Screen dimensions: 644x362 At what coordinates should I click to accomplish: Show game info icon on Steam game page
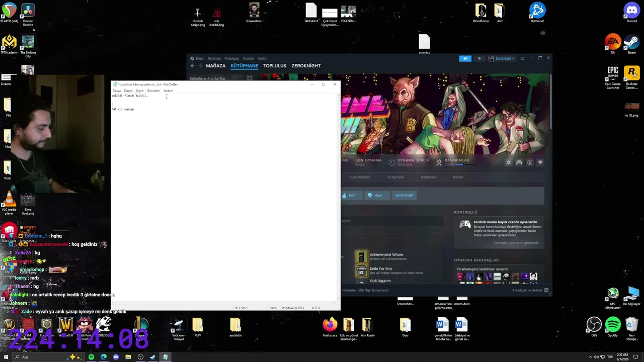(530, 162)
